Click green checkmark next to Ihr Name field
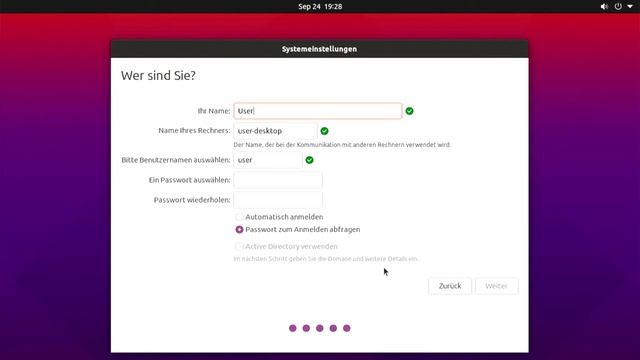 click(x=409, y=111)
